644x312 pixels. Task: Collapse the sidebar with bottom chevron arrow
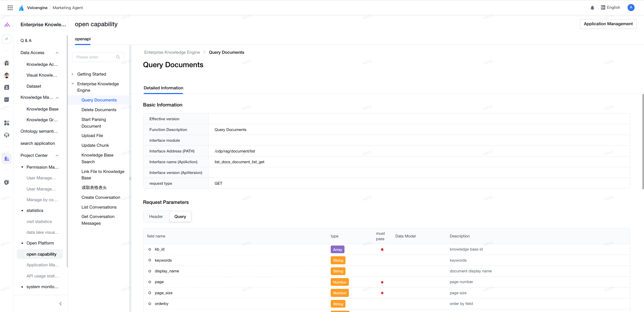coord(60,304)
